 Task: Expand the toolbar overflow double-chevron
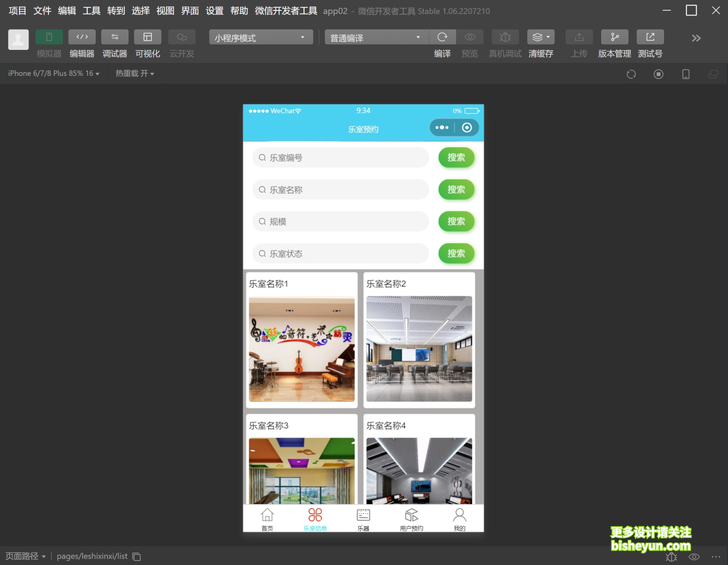(696, 38)
